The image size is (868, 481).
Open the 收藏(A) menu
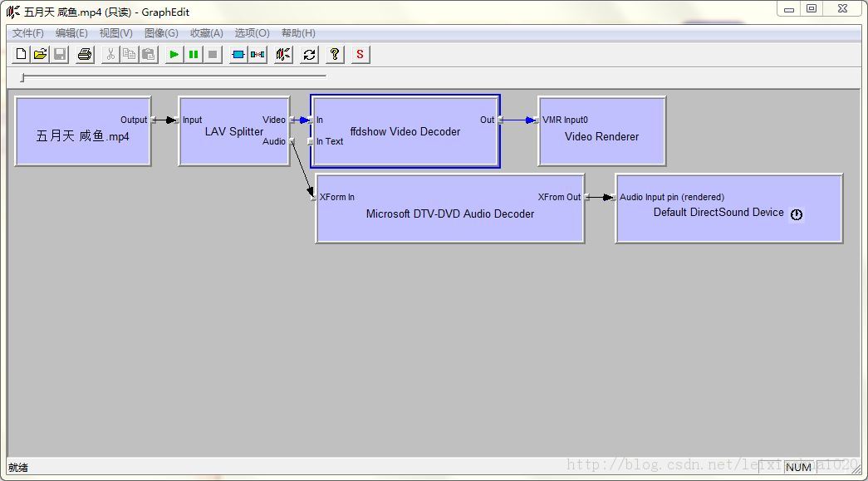pos(207,33)
